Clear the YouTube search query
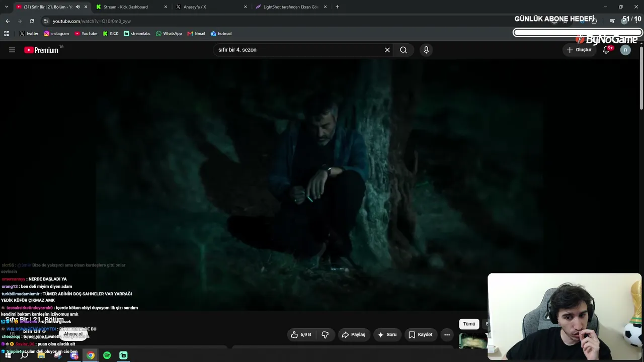Viewport: 644px width, 362px height. [387, 50]
